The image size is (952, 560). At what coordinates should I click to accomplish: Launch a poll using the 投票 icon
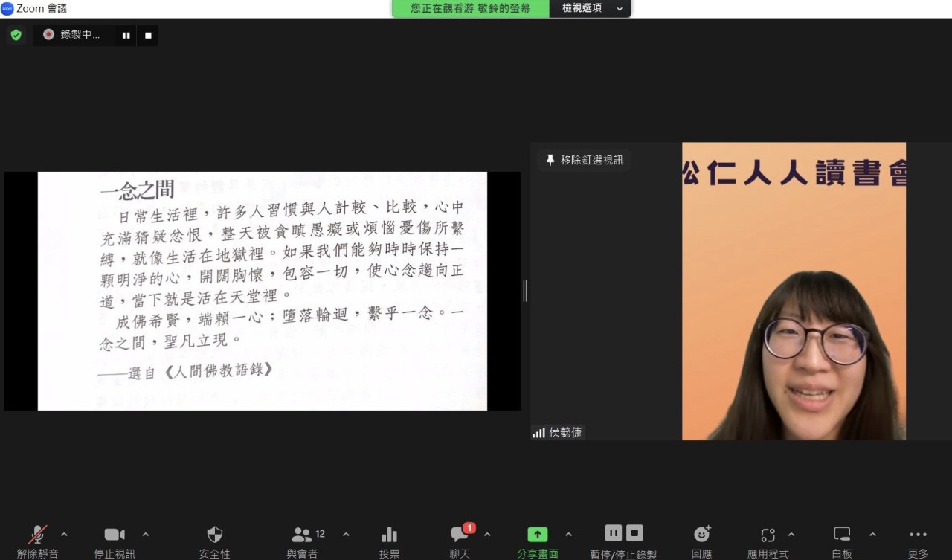[389, 534]
